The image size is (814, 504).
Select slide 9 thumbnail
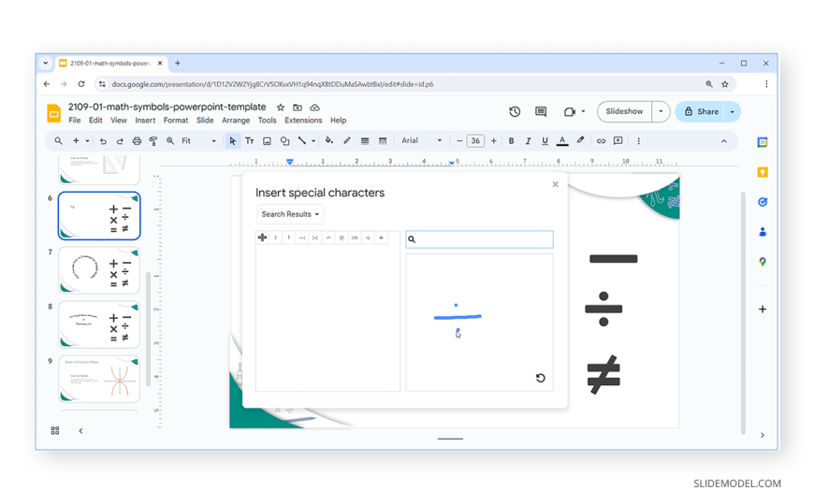(99, 379)
